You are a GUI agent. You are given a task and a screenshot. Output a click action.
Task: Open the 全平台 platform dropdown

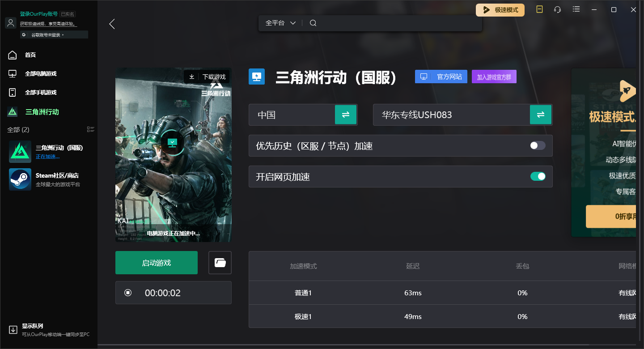280,22
